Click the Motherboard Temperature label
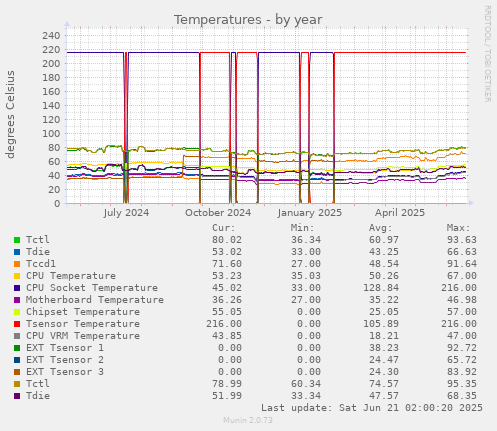Viewport: 497px width, 431px height. tap(95, 300)
